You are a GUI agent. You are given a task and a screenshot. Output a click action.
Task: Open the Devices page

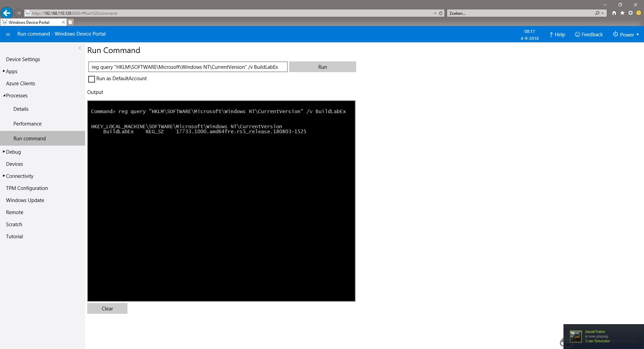pos(14,164)
